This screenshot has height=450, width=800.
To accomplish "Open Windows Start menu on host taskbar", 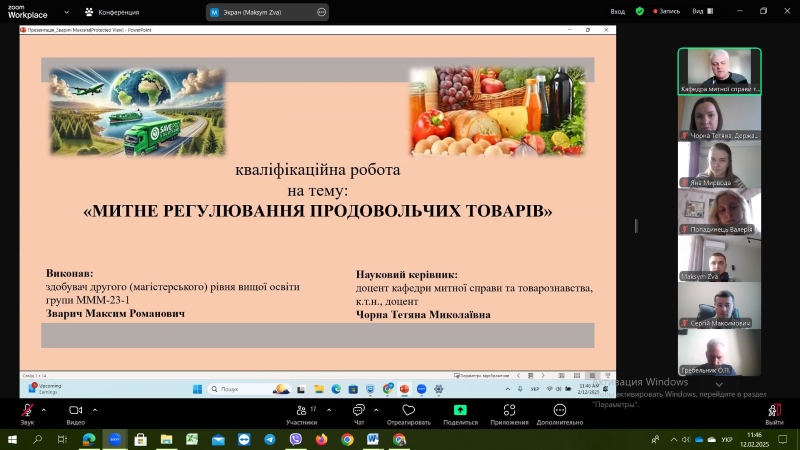I will tap(12, 439).
